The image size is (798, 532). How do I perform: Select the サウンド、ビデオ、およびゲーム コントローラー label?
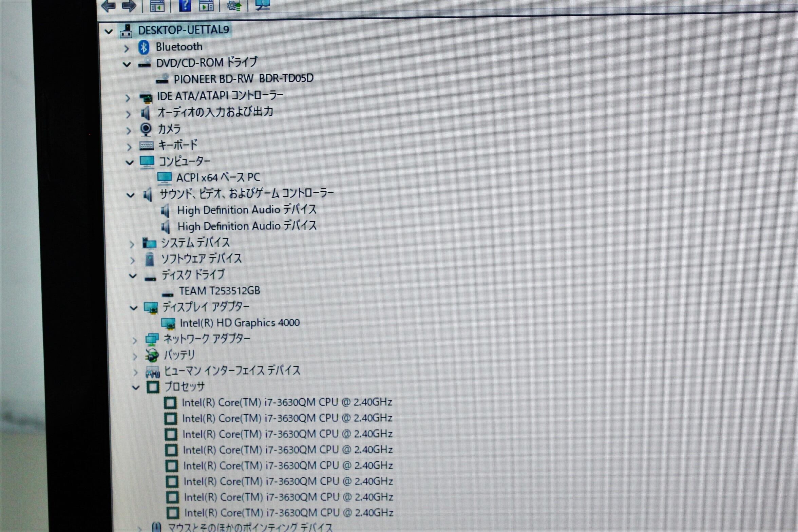tap(247, 194)
